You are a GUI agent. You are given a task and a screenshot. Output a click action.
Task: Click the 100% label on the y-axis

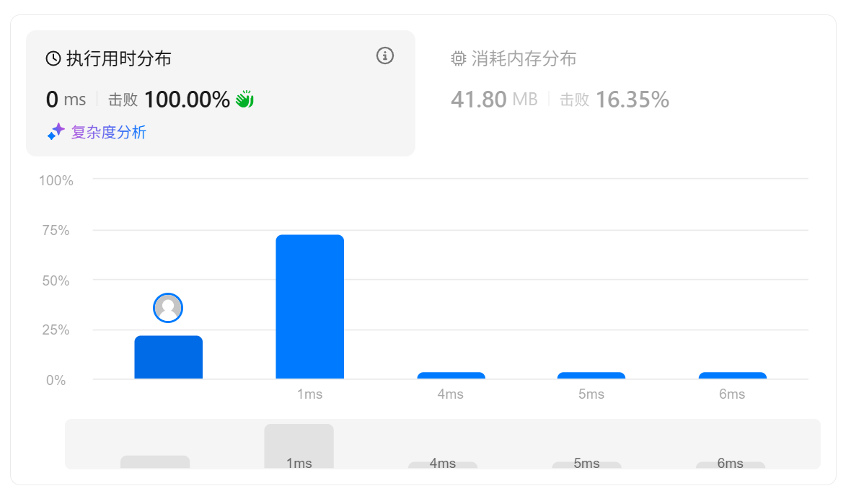[x=56, y=181]
